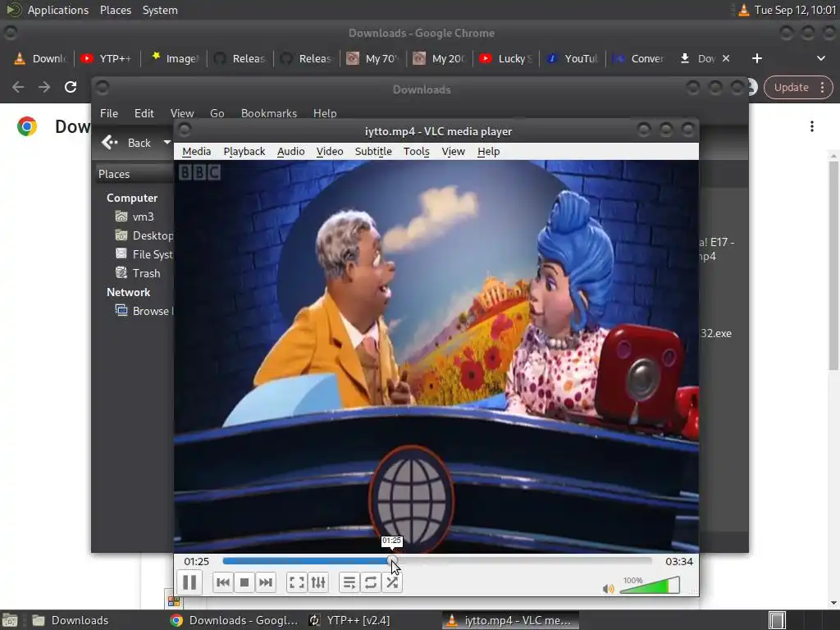Select vm3 home folder in sidebar
The image size is (840, 630).
pyautogui.click(x=135, y=217)
